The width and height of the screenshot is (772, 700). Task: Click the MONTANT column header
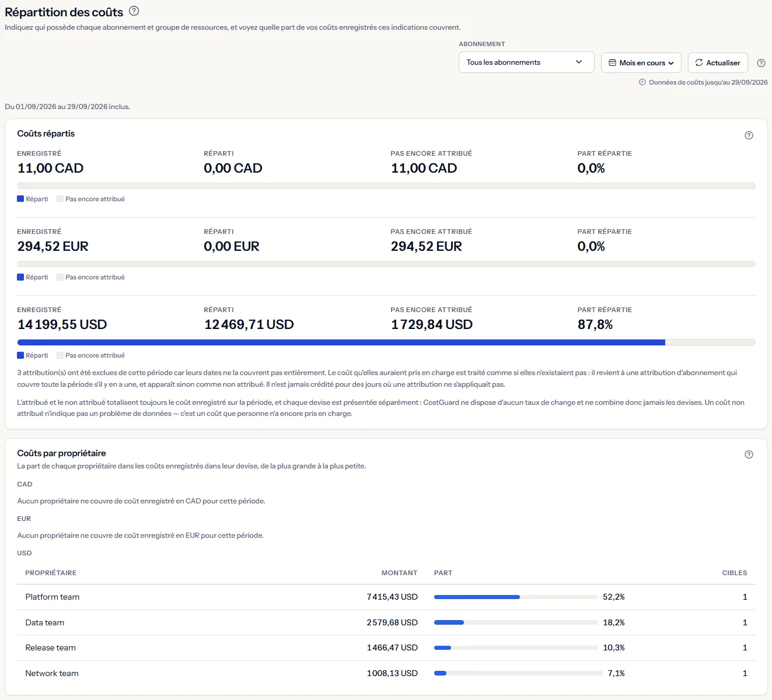pyautogui.click(x=399, y=573)
